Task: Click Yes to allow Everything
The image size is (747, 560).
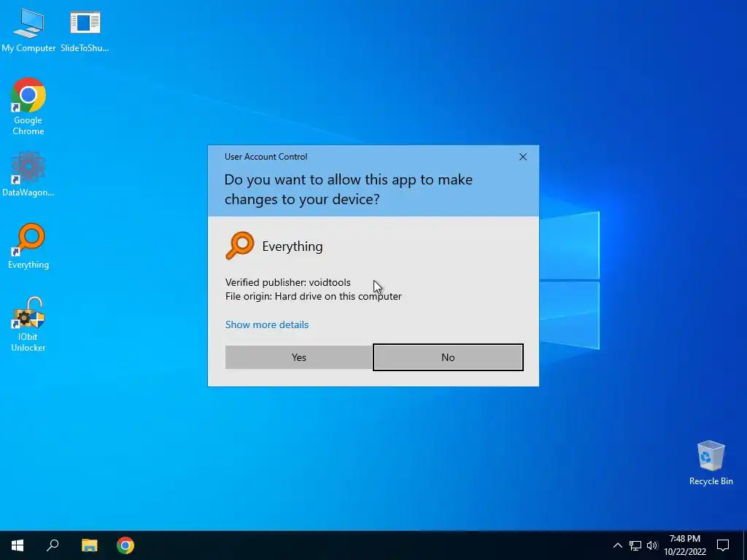Action: 298,357
